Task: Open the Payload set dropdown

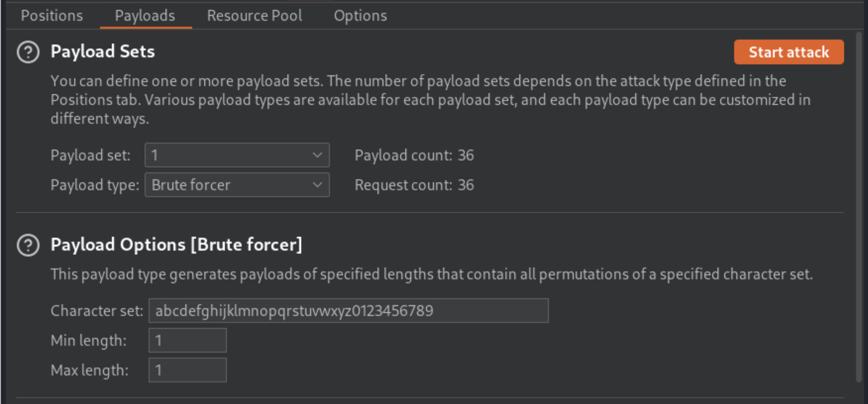Action: 237,155
